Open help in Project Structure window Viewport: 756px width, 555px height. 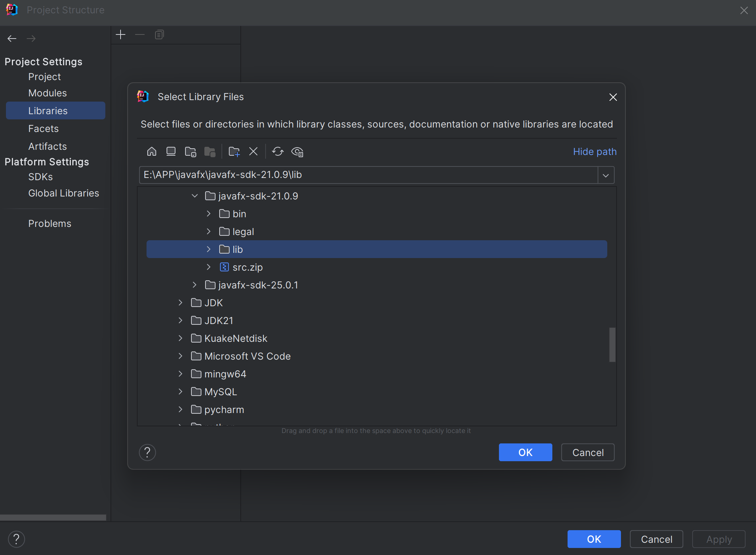click(x=16, y=539)
